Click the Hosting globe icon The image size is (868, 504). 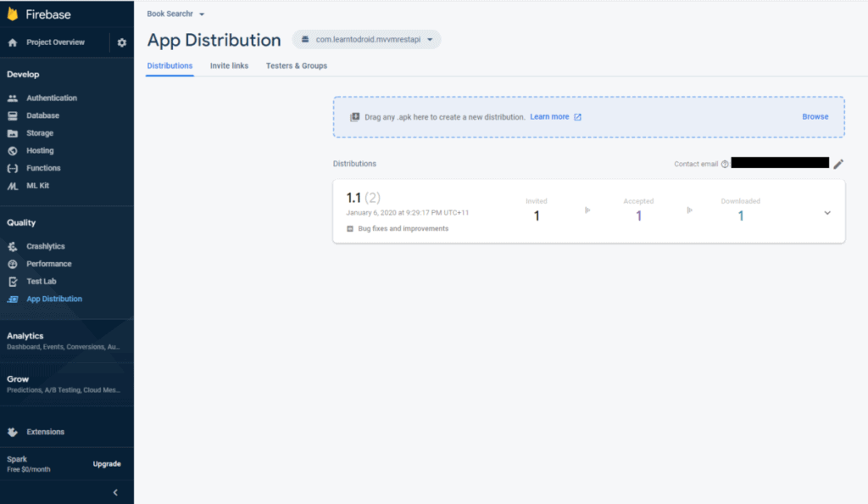(x=13, y=151)
